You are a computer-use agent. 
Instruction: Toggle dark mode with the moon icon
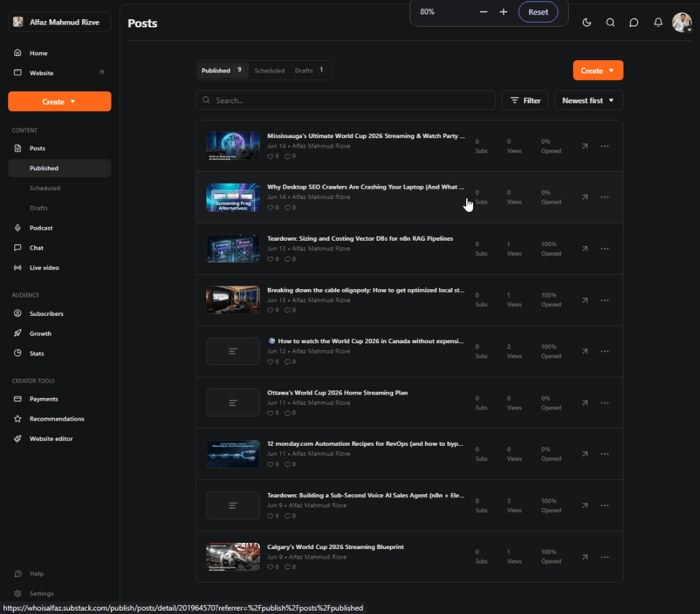pyautogui.click(x=587, y=23)
